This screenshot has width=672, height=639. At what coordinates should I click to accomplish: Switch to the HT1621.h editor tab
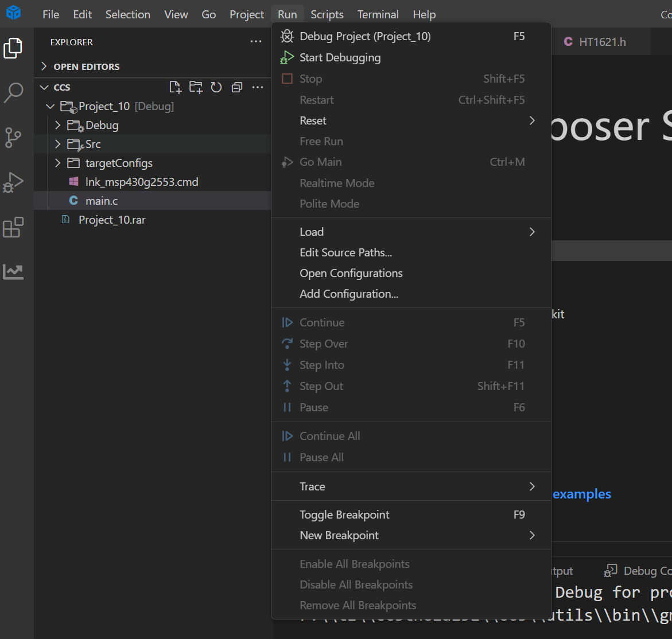click(x=601, y=42)
